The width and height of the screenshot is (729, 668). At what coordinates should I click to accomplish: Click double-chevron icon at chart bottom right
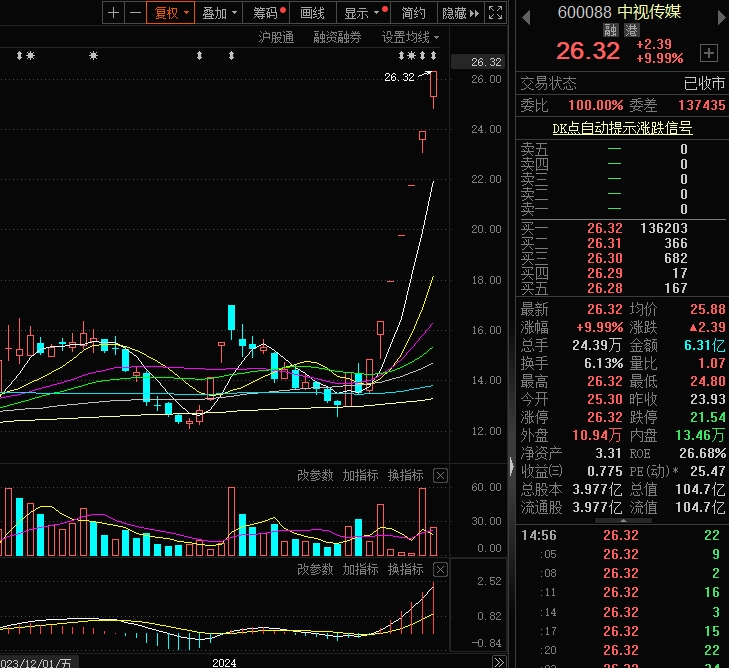(x=498, y=662)
